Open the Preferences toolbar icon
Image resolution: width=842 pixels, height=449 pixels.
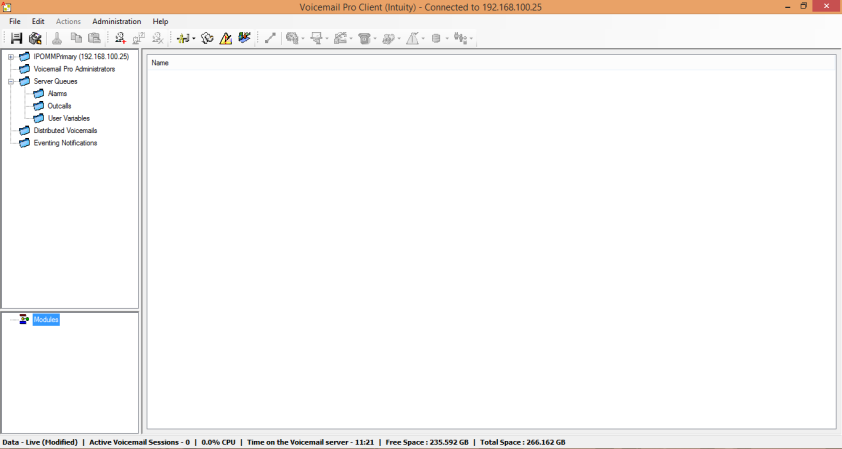click(35, 38)
